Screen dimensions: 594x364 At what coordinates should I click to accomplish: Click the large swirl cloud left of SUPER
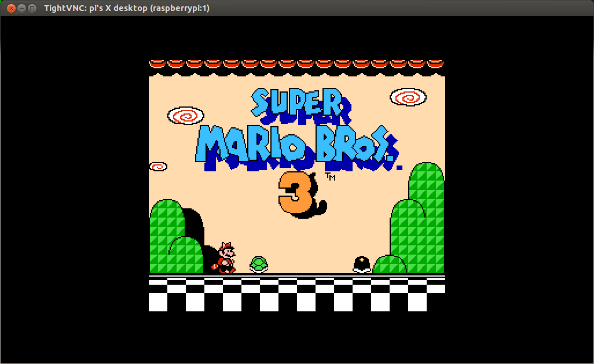click(186, 116)
